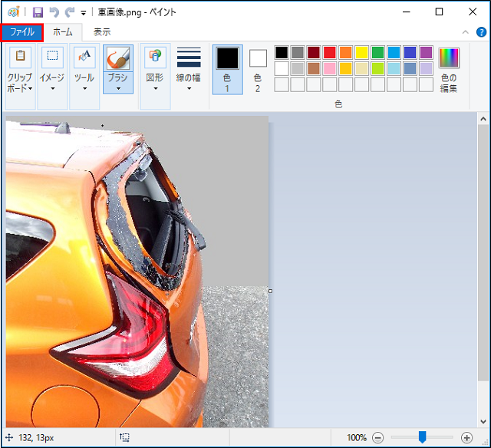
Task: Pick the blue-gray color swatch
Action: [x=410, y=68]
